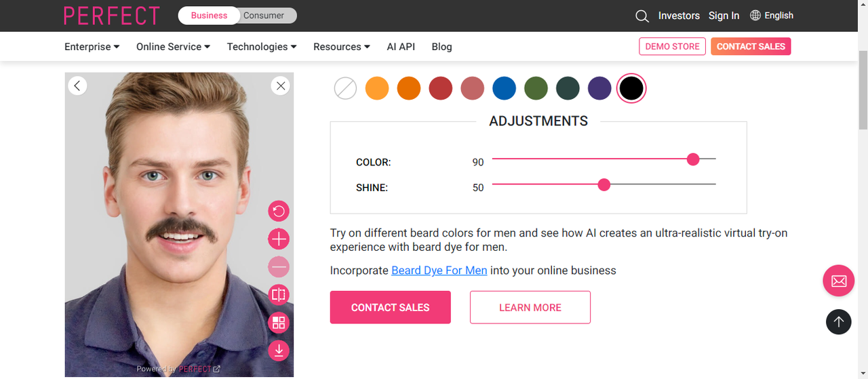
Task: Open the grid view icon on photo
Action: click(279, 323)
